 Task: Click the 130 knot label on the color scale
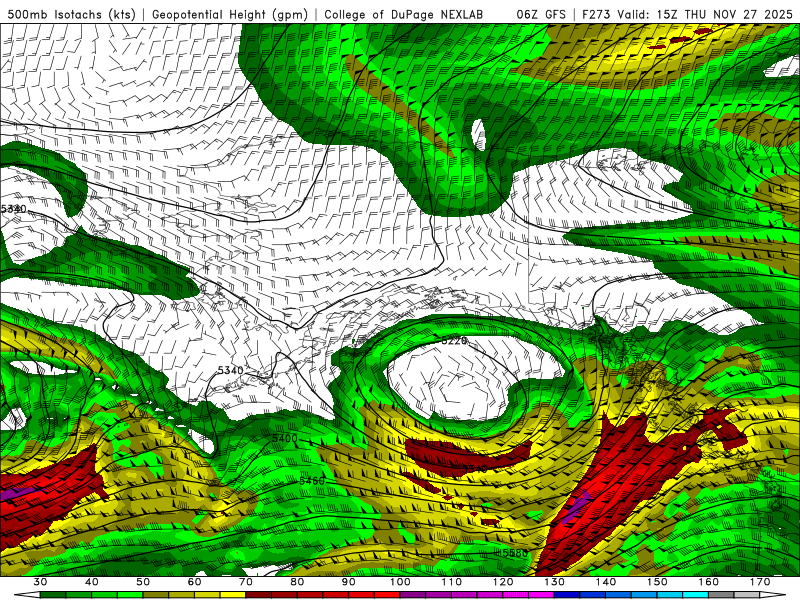tap(554, 582)
